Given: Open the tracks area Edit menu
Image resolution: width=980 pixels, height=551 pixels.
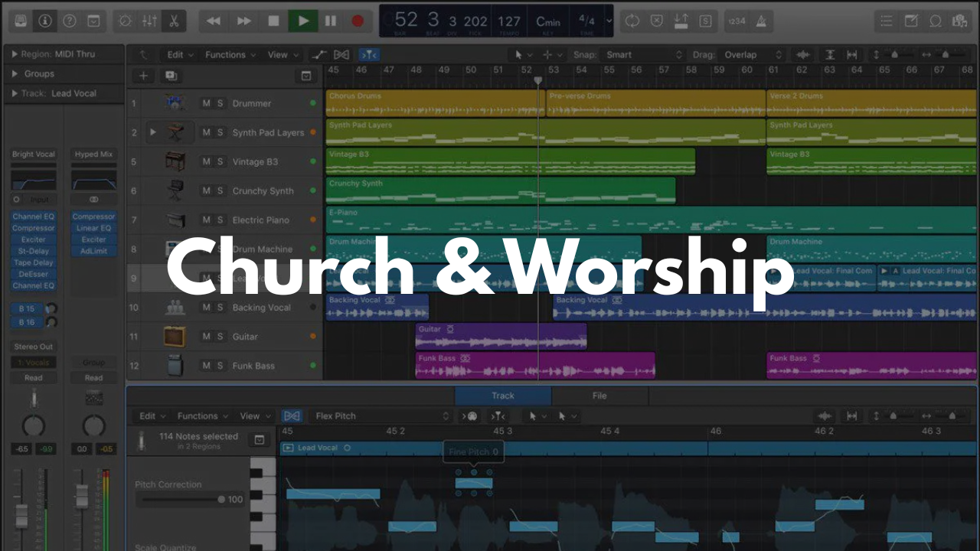Looking at the screenshot, I should (181, 54).
